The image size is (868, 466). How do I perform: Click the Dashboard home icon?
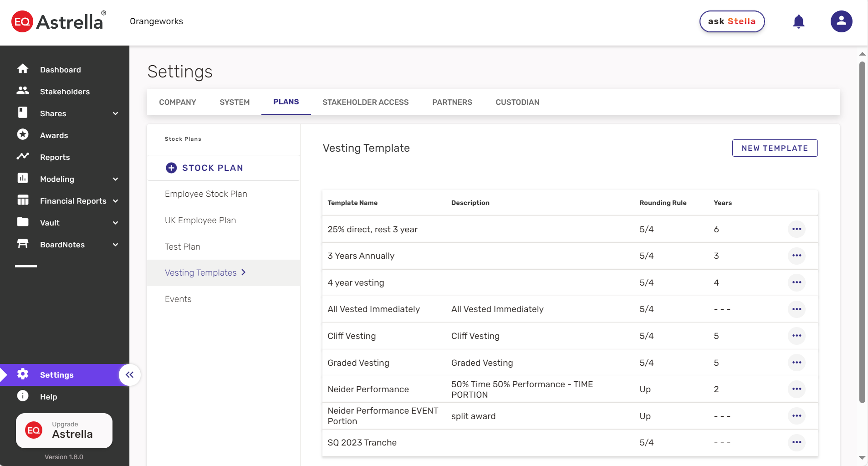(x=23, y=69)
